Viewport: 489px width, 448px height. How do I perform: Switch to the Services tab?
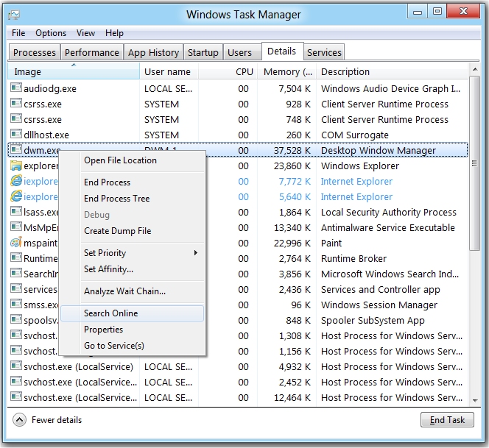click(x=324, y=52)
